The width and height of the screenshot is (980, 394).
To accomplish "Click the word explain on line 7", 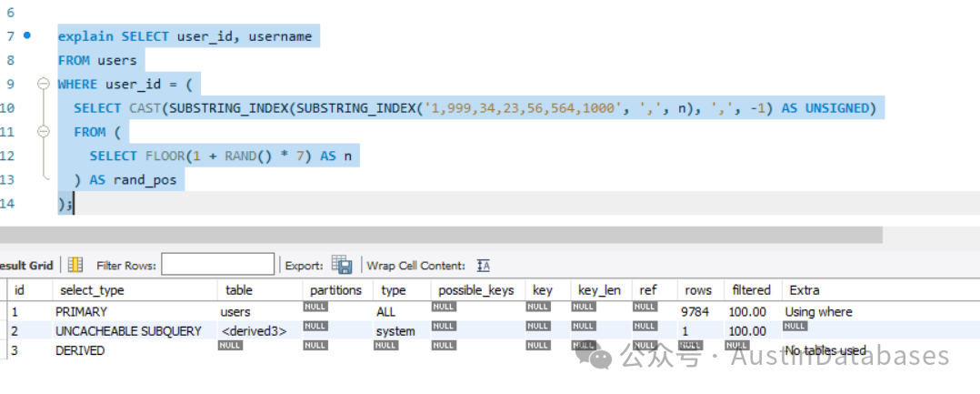I will 85,36.
